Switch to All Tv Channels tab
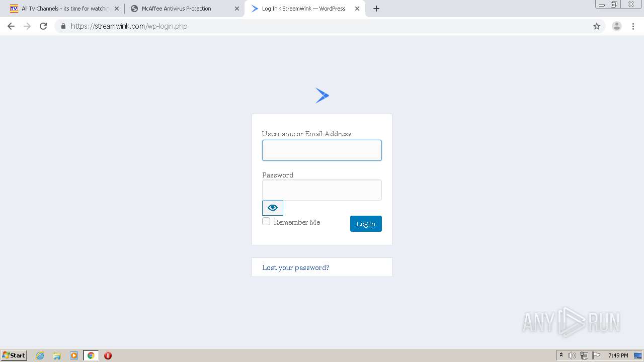Viewport: 644px width, 362px height. 64,9
